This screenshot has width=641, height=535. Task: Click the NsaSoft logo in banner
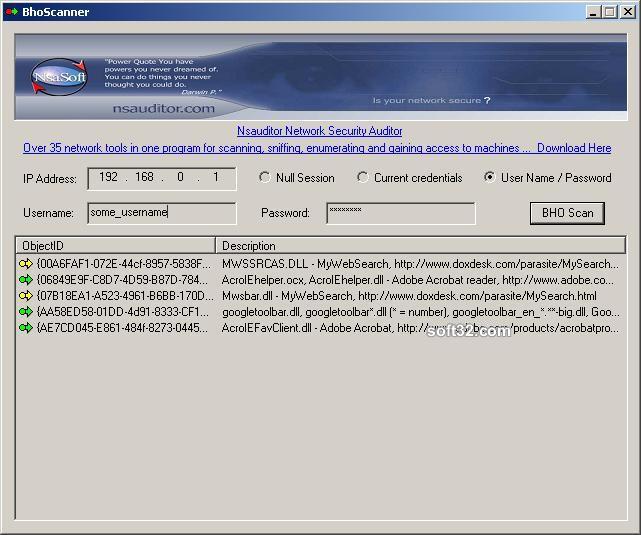[59, 77]
